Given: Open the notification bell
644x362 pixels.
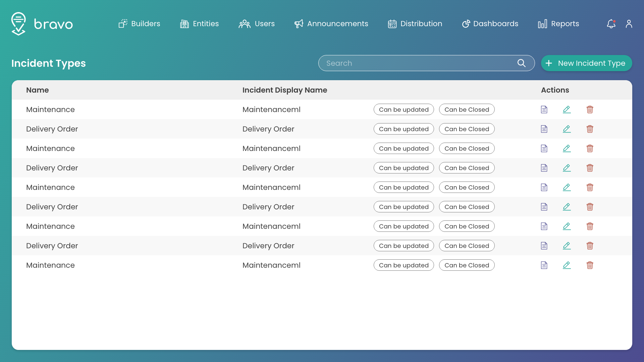Looking at the screenshot, I should click(x=611, y=24).
